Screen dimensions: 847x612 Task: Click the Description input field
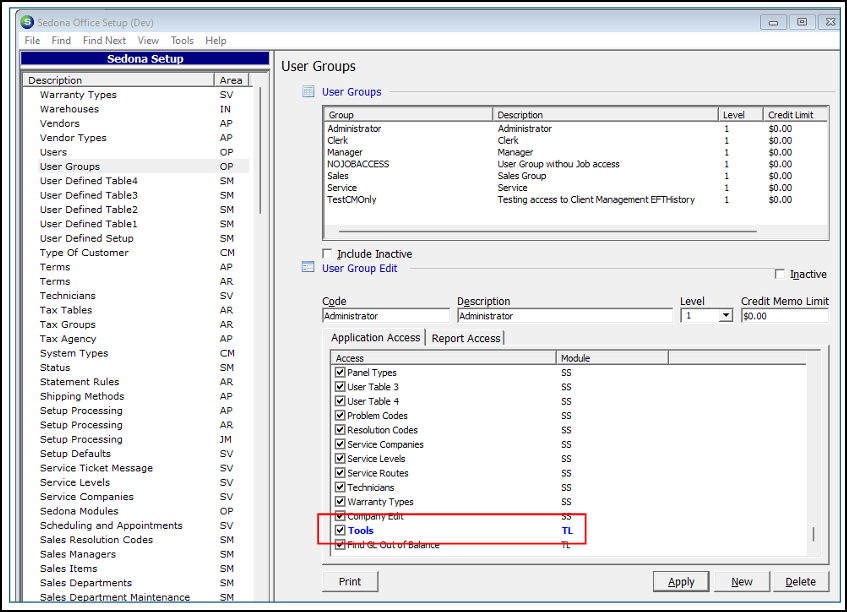pos(564,315)
